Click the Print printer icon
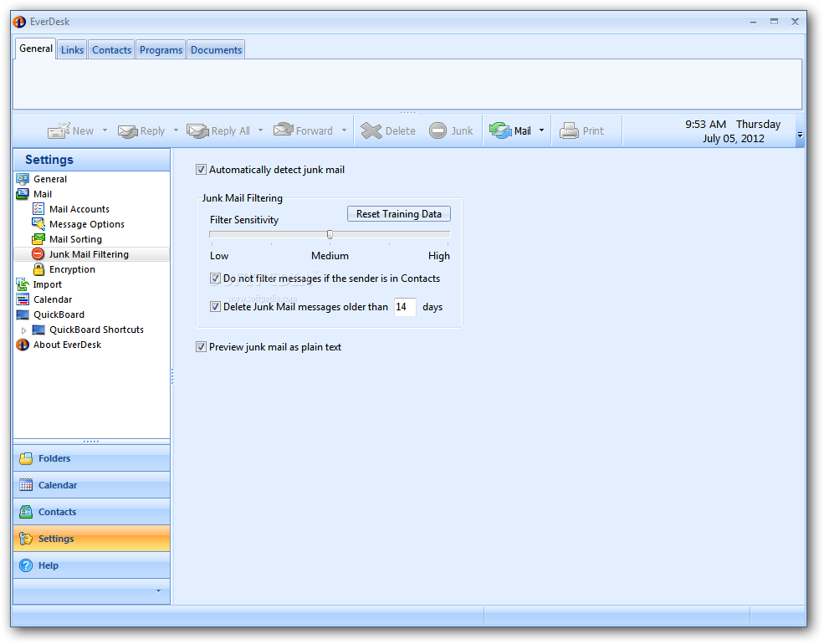 569,130
